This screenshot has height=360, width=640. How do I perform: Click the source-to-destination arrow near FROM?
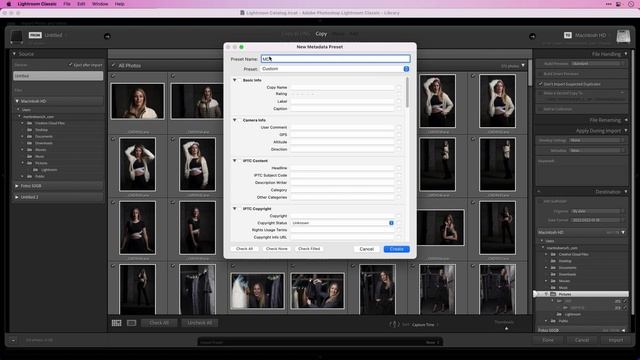(x=107, y=36)
